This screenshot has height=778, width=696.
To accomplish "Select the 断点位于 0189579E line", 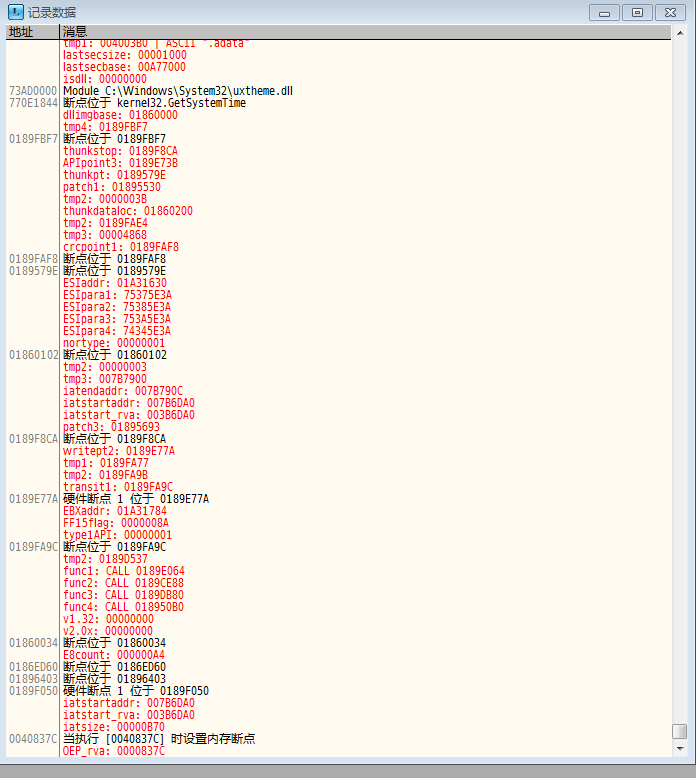I will (x=114, y=270).
